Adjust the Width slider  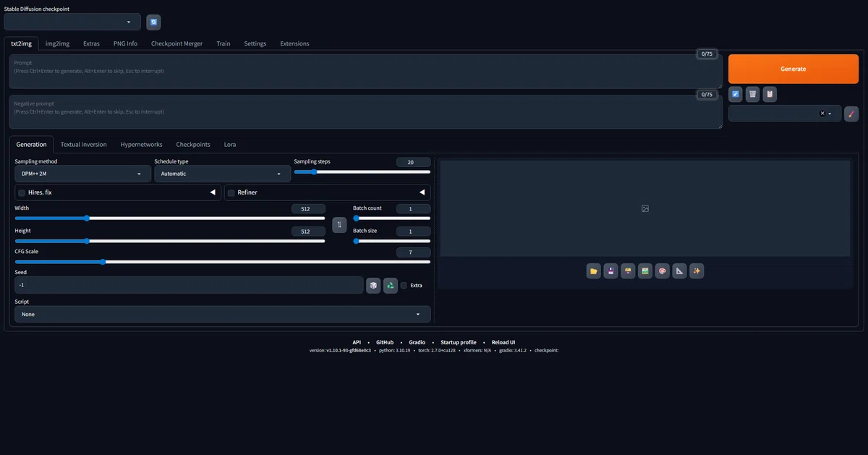pos(170,218)
